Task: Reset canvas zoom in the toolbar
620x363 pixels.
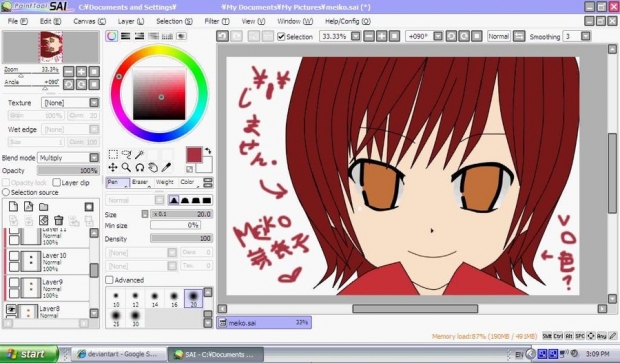Action: point(395,36)
